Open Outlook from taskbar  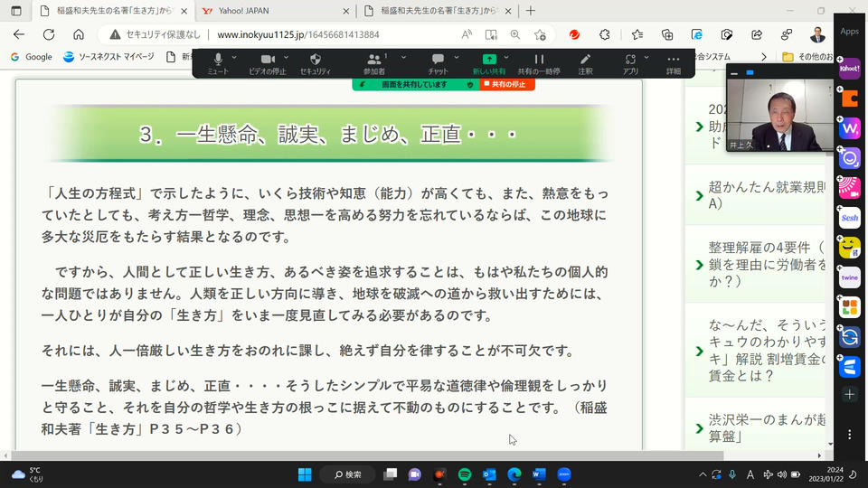click(489, 474)
